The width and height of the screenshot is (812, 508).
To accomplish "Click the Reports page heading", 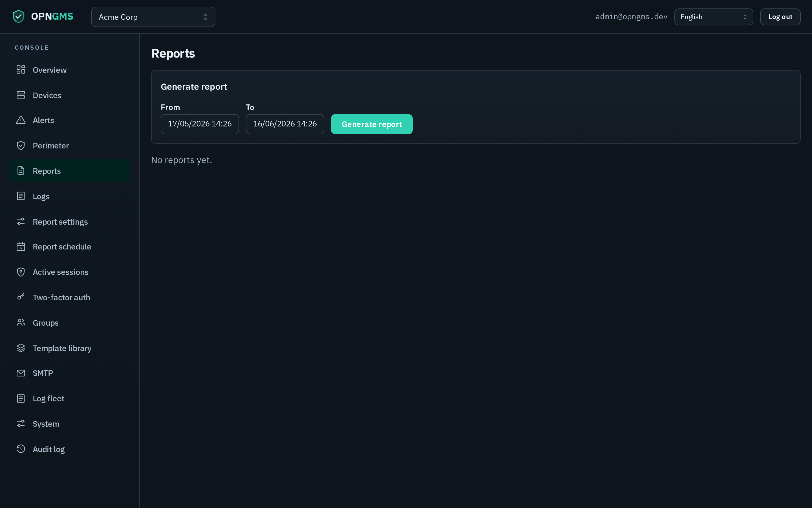I will coord(173,53).
